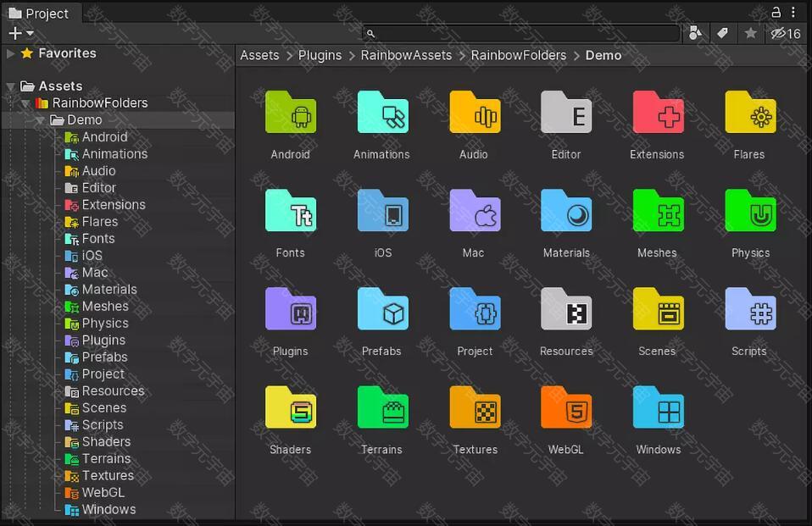
Task: Collapse the Assets root folder arrow
Action: 11,86
